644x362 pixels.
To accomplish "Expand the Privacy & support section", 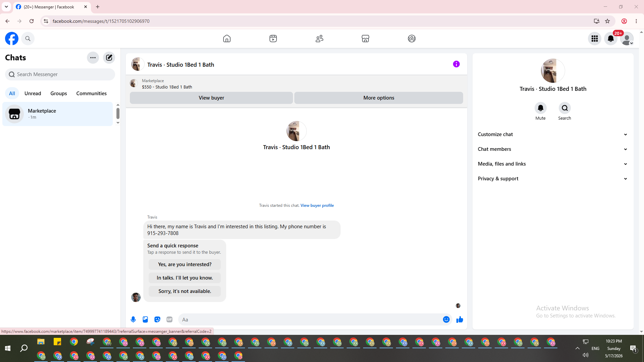I will pos(553,179).
